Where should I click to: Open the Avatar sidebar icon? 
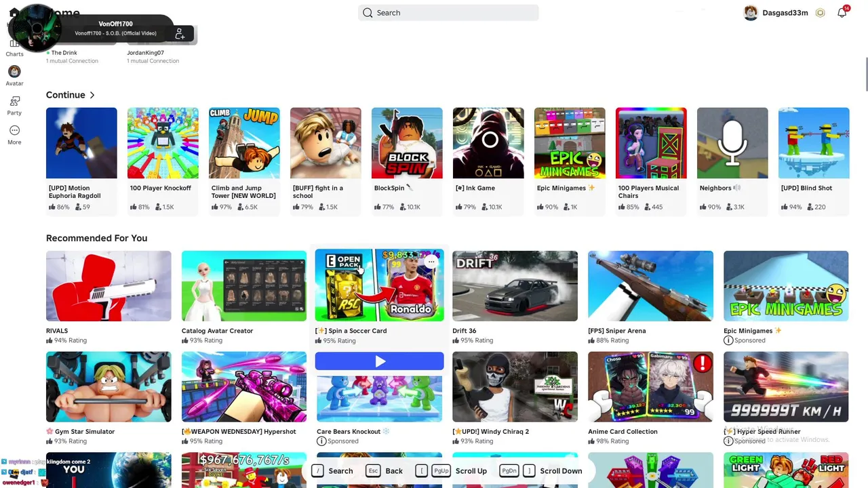click(x=14, y=71)
